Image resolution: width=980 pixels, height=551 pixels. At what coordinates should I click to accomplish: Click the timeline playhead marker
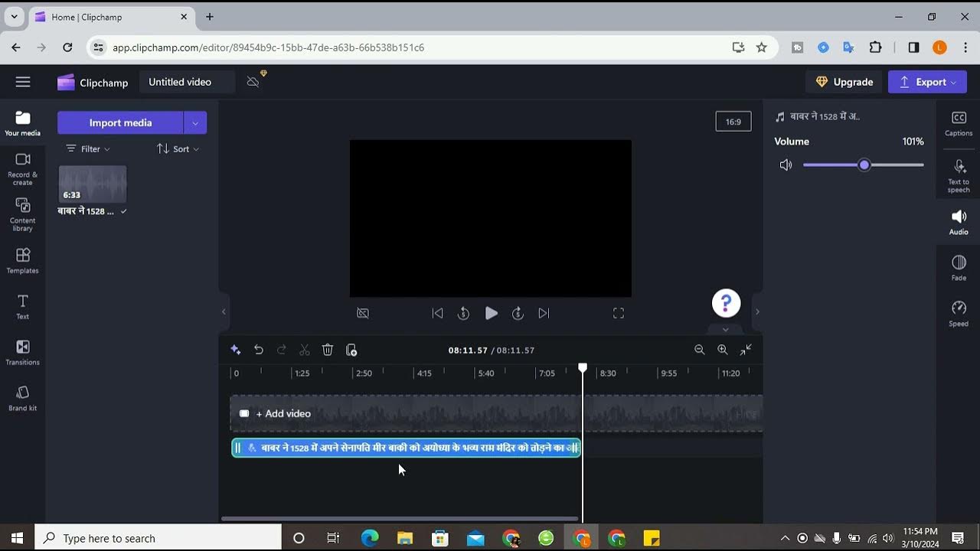(583, 368)
